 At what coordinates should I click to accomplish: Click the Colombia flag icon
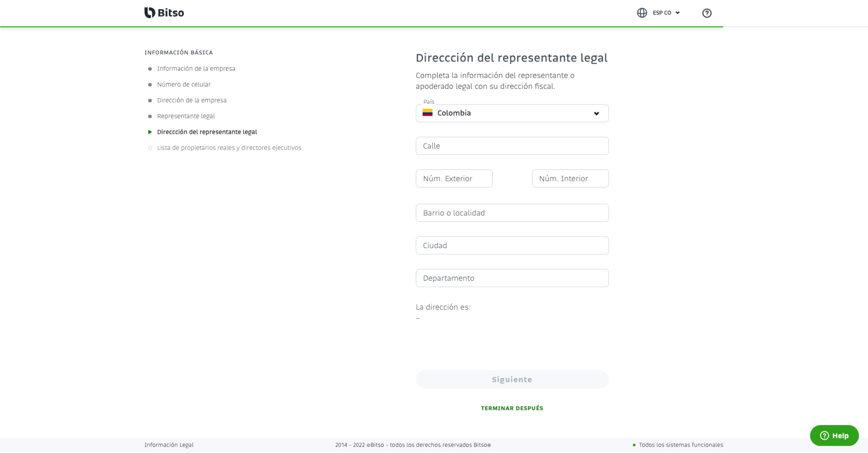pyautogui.click(x=427, y=113)
